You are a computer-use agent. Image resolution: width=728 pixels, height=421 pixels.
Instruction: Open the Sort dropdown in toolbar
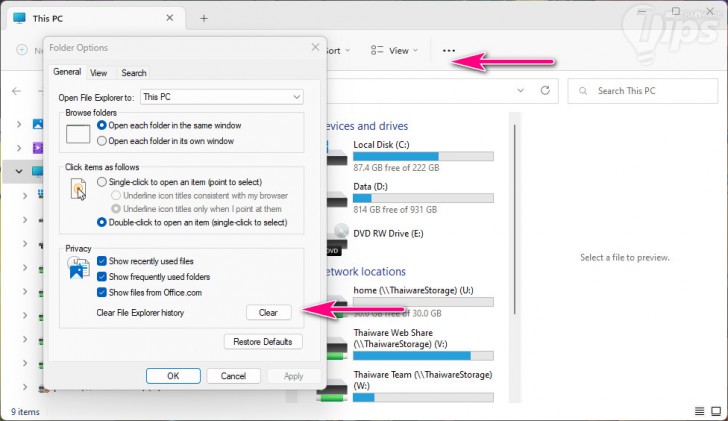[x=337, y=50]
